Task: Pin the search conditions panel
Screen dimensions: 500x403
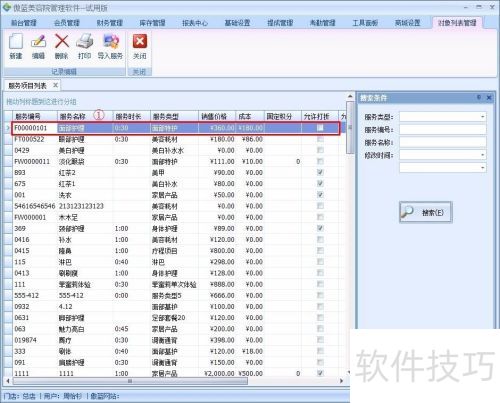Action: [479, 98]
